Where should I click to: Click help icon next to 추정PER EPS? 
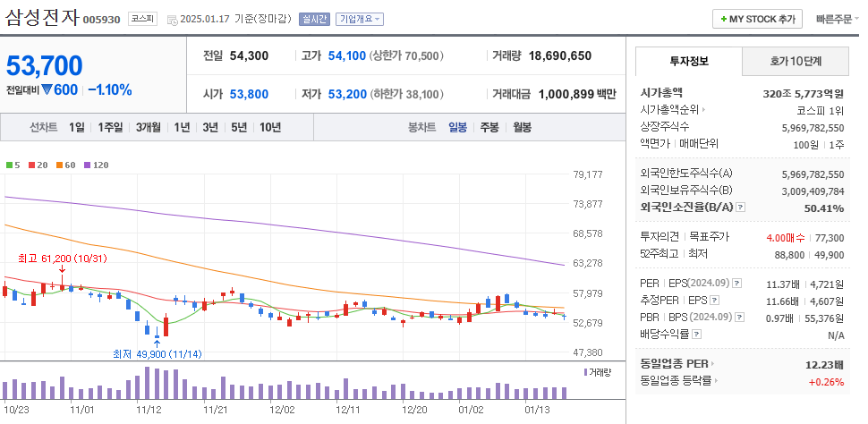tap(715, 301)
